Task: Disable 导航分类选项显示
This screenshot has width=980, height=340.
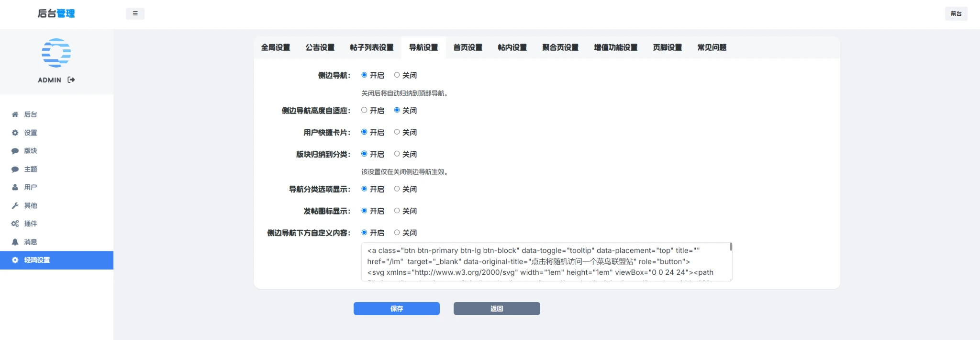Action: click(x=397, y=189)
